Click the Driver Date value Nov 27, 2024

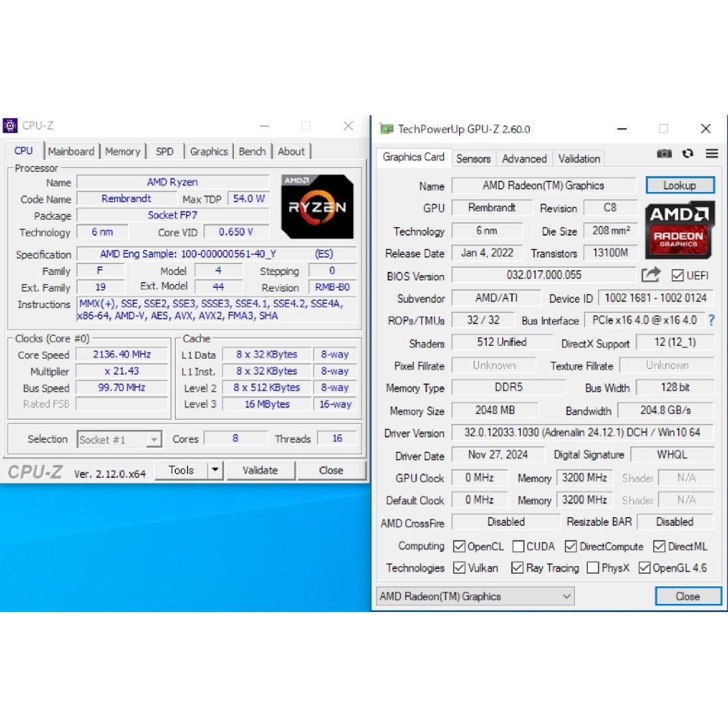tap(497, 454)
